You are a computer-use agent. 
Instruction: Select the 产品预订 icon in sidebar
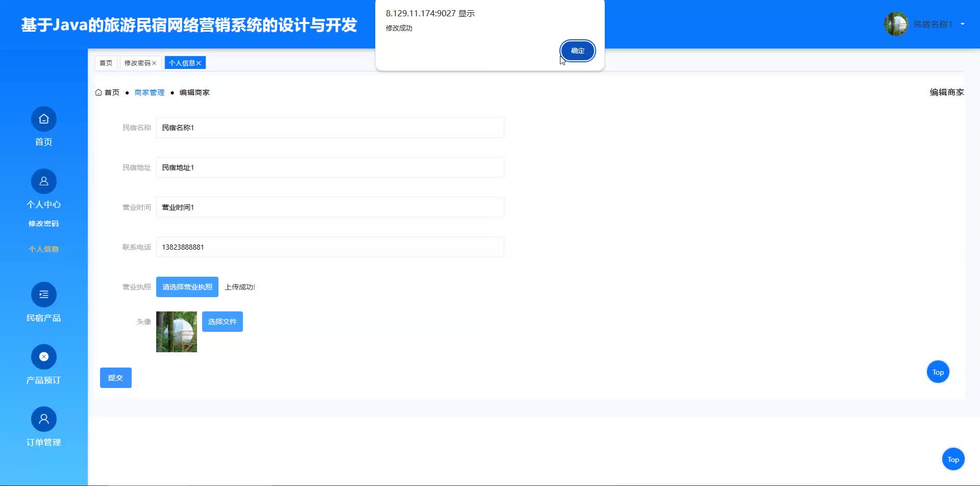pyautogui.click(x=43, y=356)
